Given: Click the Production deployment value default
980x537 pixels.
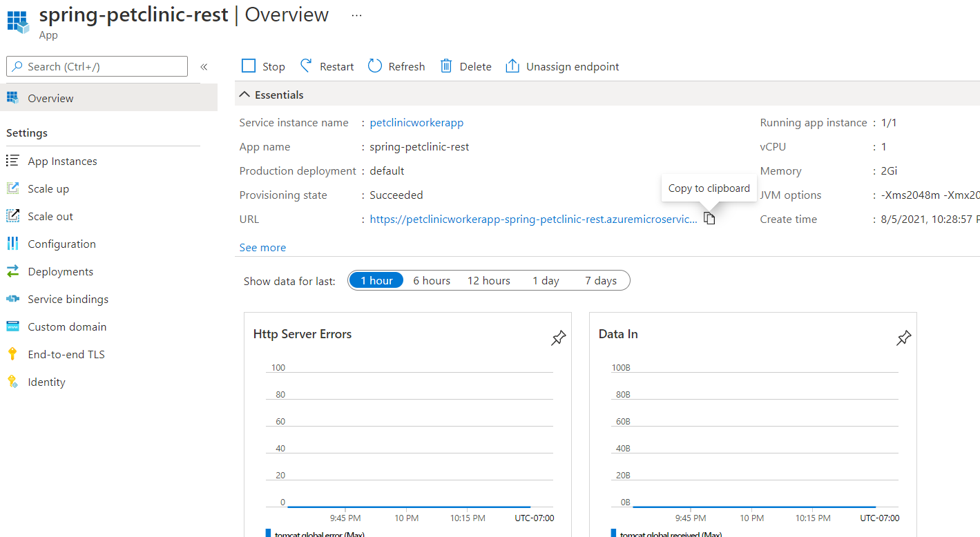Looking at the screenshot, I should tap(387, 170).
